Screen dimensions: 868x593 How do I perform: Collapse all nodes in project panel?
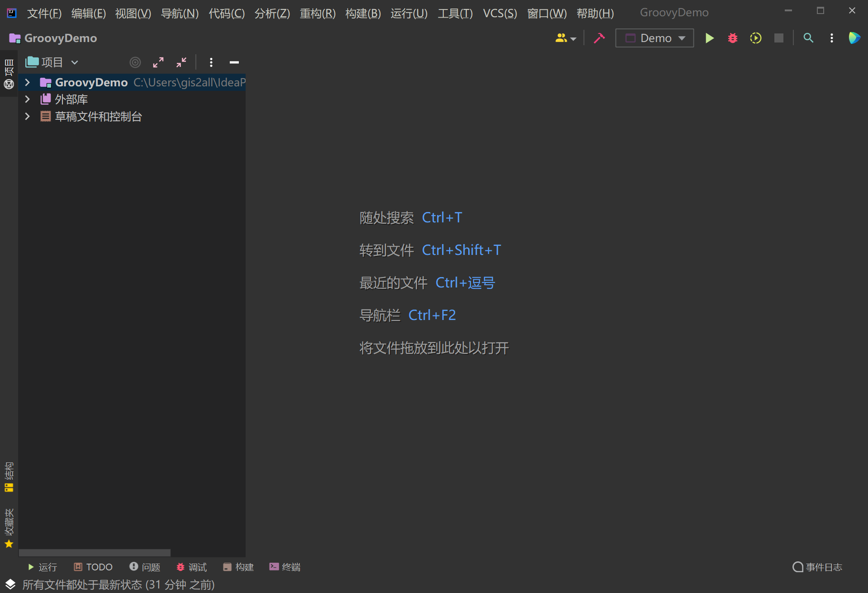pyautogui.click(x=181, y=62)
